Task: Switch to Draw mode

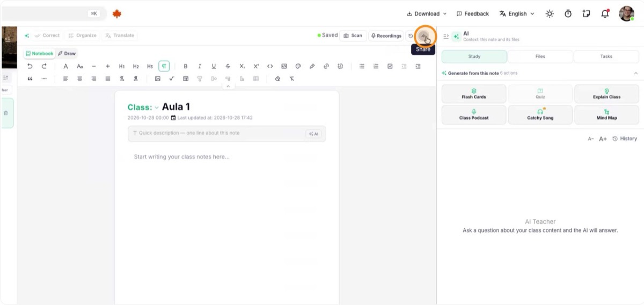Action: (67, 54)
